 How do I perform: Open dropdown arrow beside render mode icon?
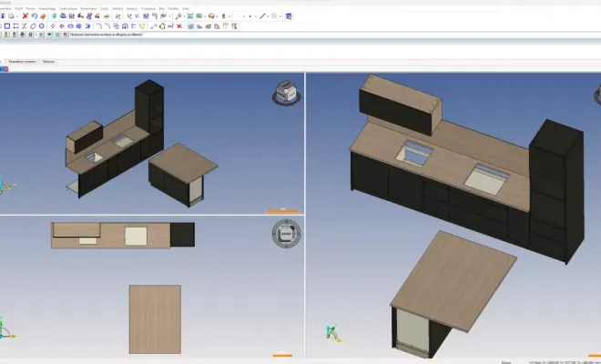(x=217, y=16)
